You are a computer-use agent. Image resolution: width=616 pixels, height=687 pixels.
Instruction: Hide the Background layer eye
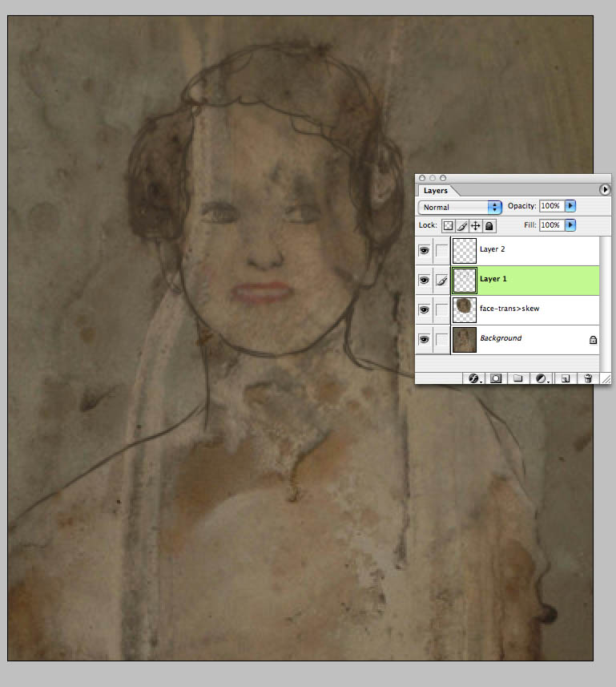[424, 340]
